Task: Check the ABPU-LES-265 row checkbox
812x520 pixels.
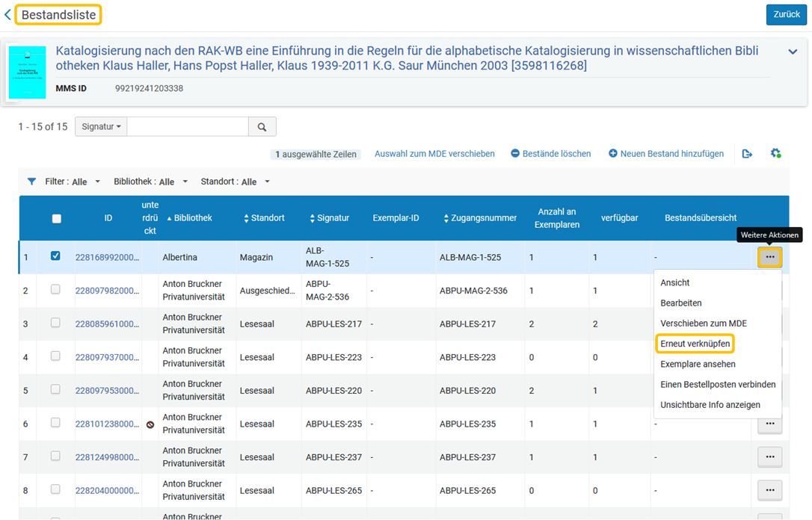Action: point(55,489)
